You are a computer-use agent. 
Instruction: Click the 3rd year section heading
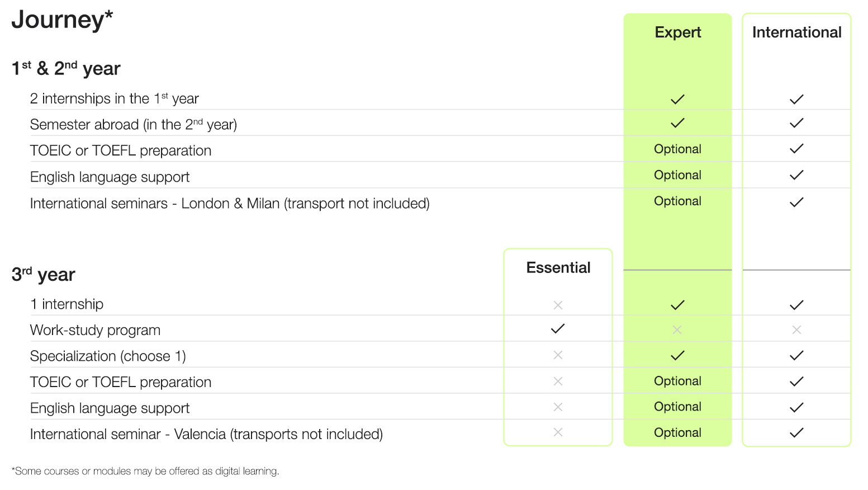click(x=44, y=275)
